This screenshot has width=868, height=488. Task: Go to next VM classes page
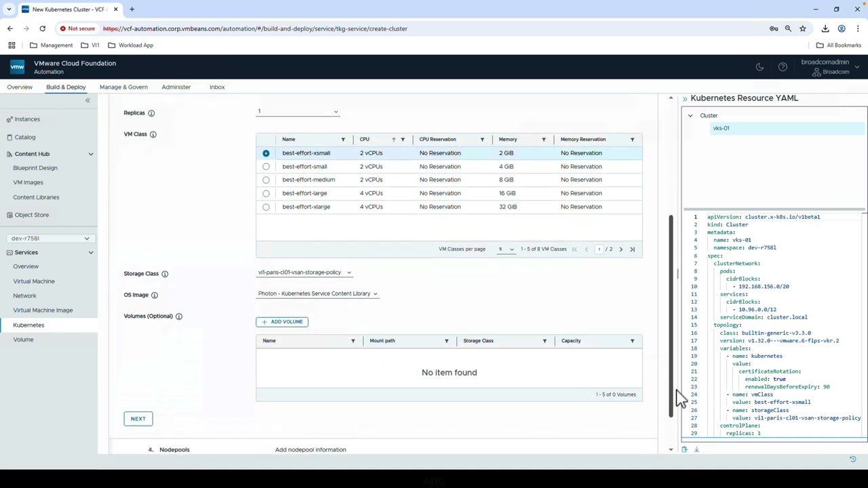pyautogui.click(x=620, y=249)
